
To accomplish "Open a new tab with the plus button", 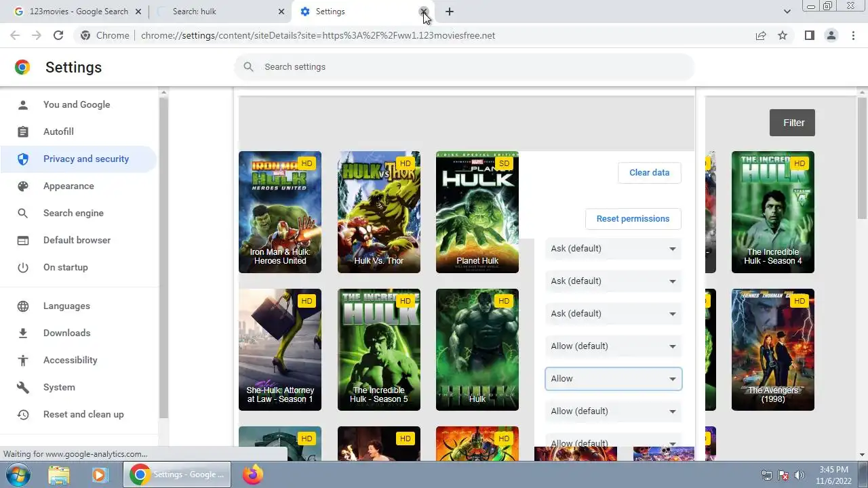I will tap(449, 12).
